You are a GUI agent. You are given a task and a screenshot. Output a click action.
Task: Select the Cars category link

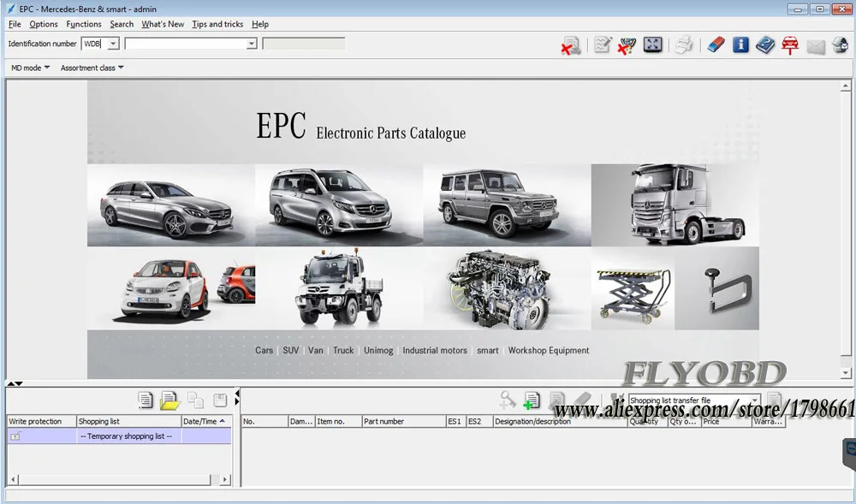click(x=264, y=350)
